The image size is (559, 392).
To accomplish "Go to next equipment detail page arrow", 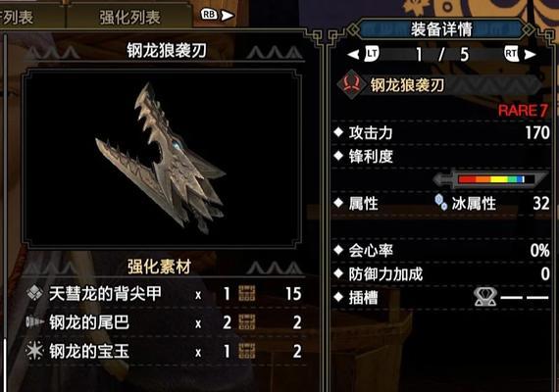I will pos(531,54).
